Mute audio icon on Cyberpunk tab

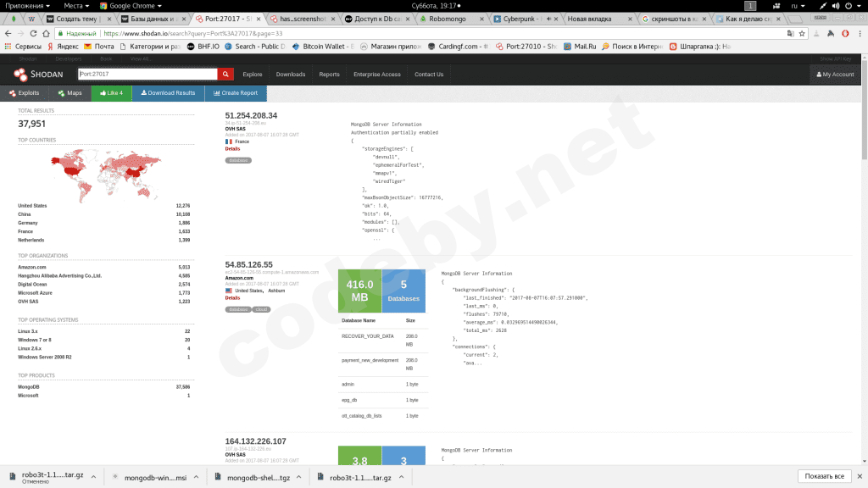pos(548,19)
